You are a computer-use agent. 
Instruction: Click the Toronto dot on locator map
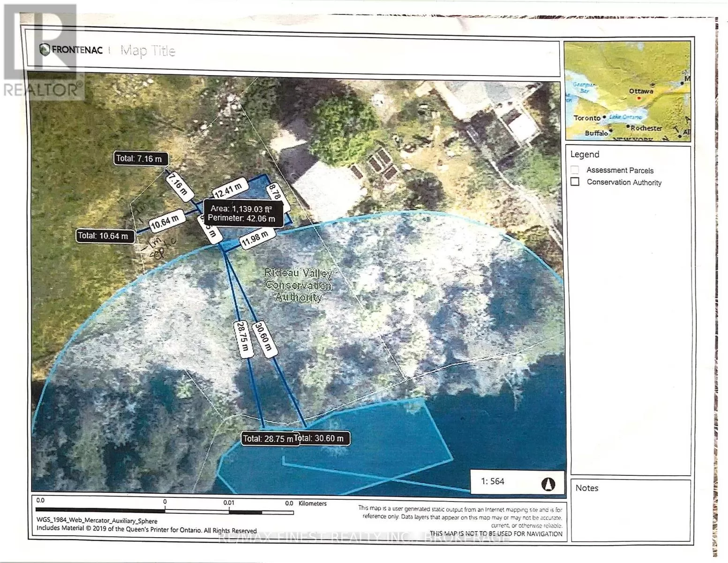[605, 117]
